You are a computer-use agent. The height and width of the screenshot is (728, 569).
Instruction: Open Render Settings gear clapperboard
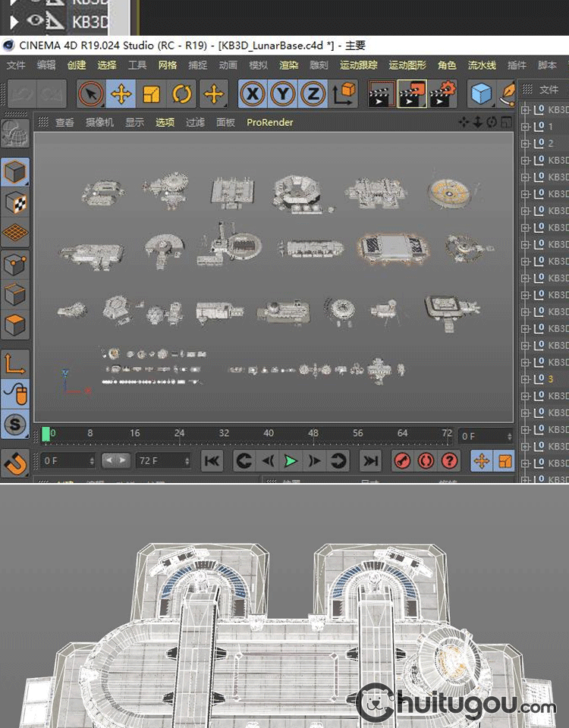[x=442, y=94]
